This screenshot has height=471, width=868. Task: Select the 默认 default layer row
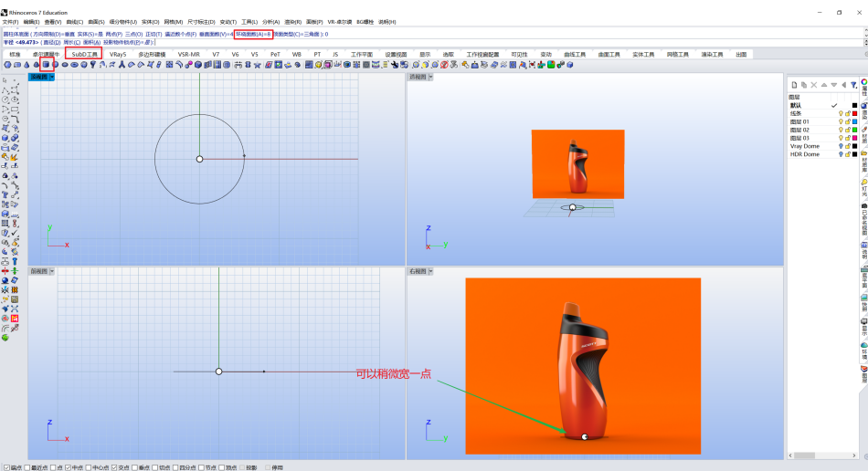(x=822, y=105)
